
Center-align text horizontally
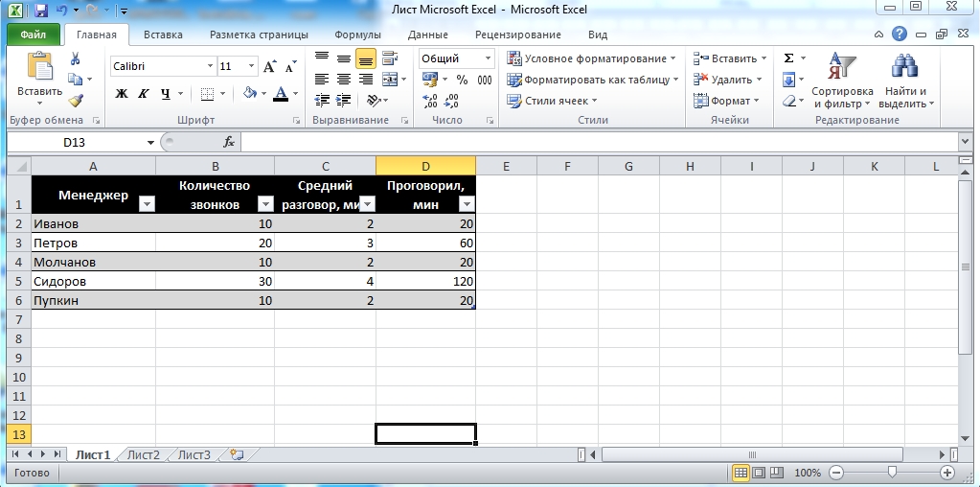(x=343, y=80)
